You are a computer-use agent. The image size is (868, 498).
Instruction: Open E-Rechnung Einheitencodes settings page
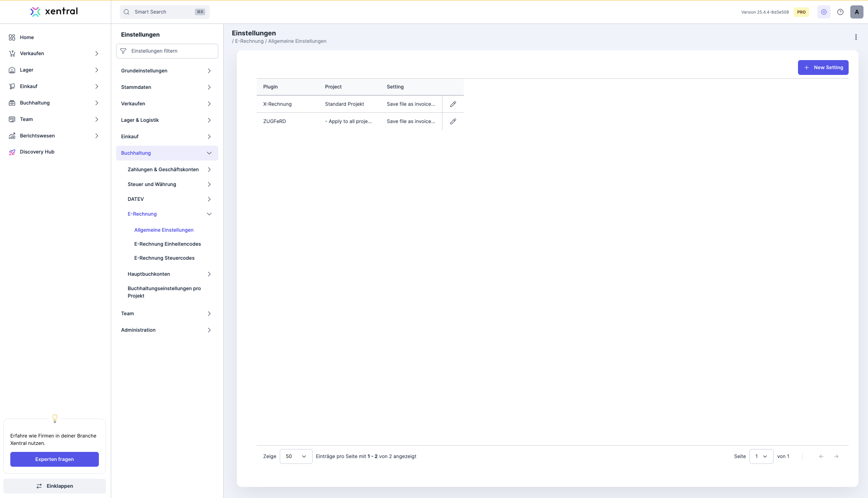tap(167, 244)
